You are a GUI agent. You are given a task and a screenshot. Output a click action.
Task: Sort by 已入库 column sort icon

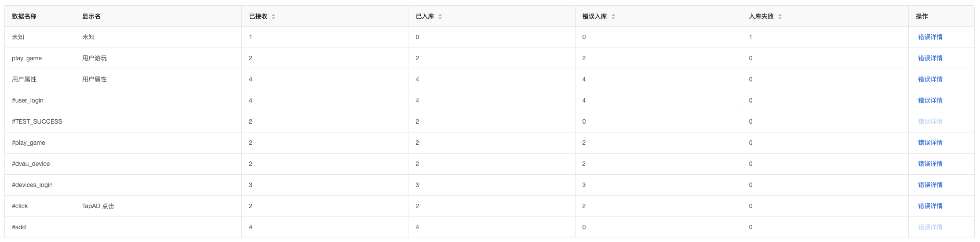[440, 16]
